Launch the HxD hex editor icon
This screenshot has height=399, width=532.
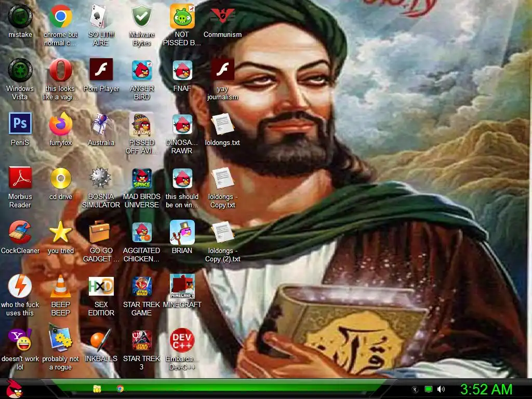[x=101, y=286]
